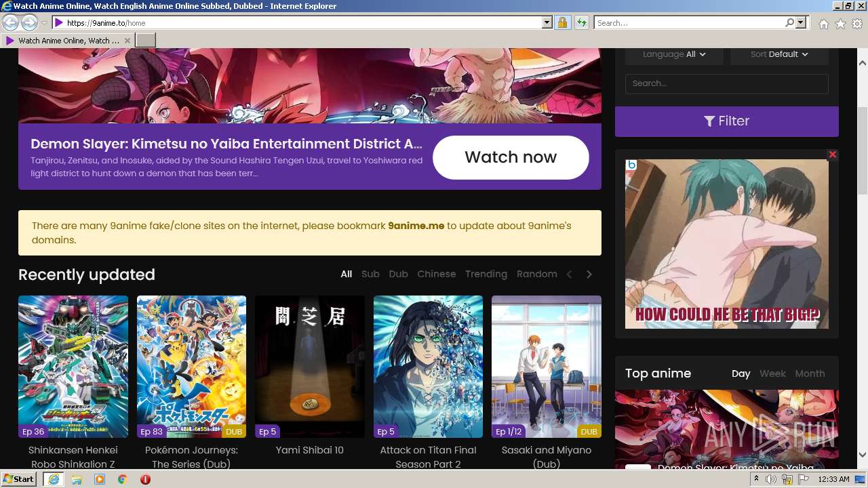Open the Chrome taskbar icon

(x=122, y=479)
